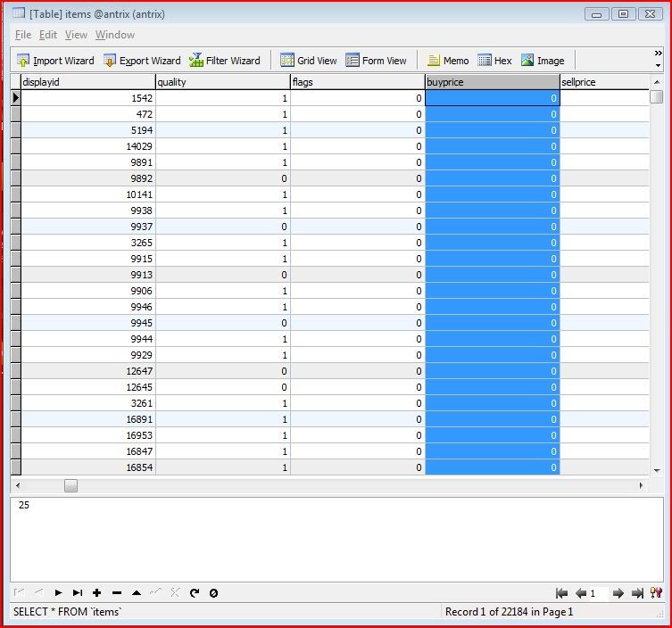Click the current record indicator arrow
The height and width of the screenshot is (628, 672).
coord(16,98)
